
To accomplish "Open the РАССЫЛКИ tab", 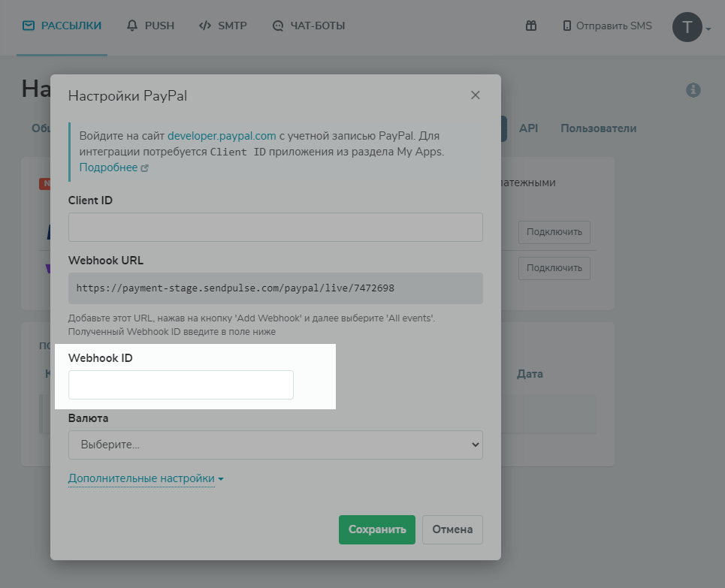I will pos(62,26).
